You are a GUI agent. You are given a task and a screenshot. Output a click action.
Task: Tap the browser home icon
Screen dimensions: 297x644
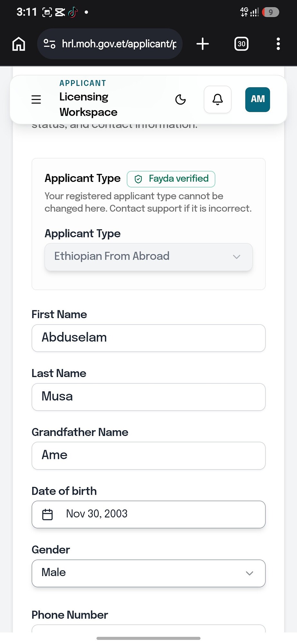pos(19,44)
